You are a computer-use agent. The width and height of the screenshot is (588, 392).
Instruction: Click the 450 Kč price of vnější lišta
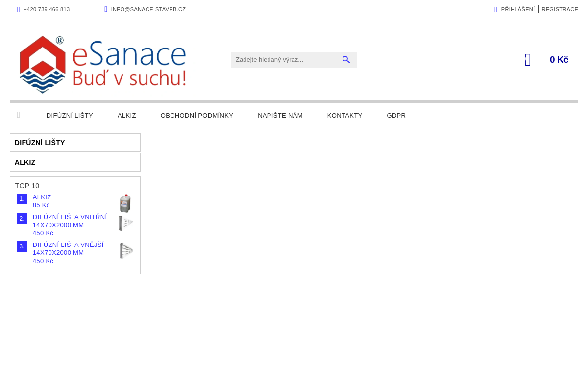(x=43, y=261)
